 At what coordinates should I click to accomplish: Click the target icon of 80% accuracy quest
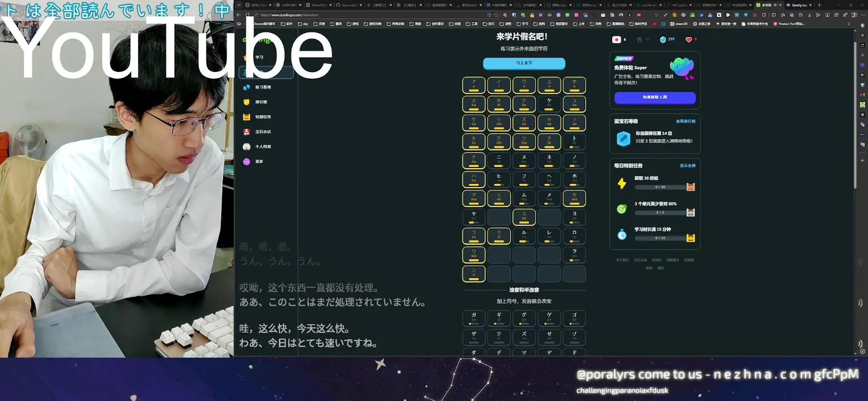622,209
